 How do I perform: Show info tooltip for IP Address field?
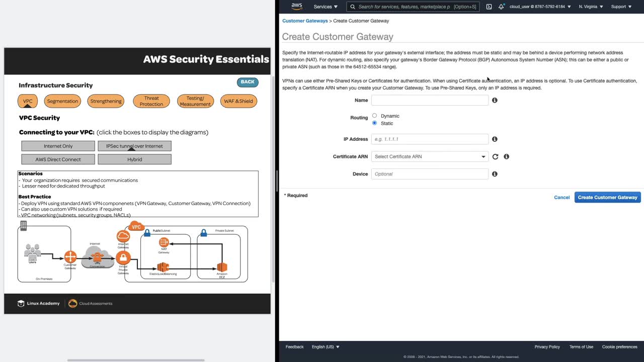[x=495, y=139]
